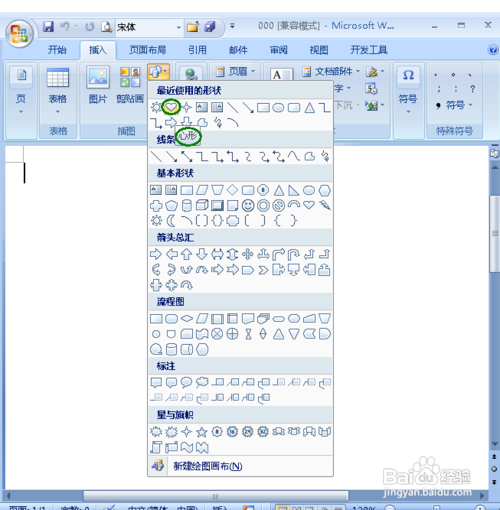Screen dimensions: 500x510
Task: Open the signature line dropdown icon
Action: pos(375,71)
